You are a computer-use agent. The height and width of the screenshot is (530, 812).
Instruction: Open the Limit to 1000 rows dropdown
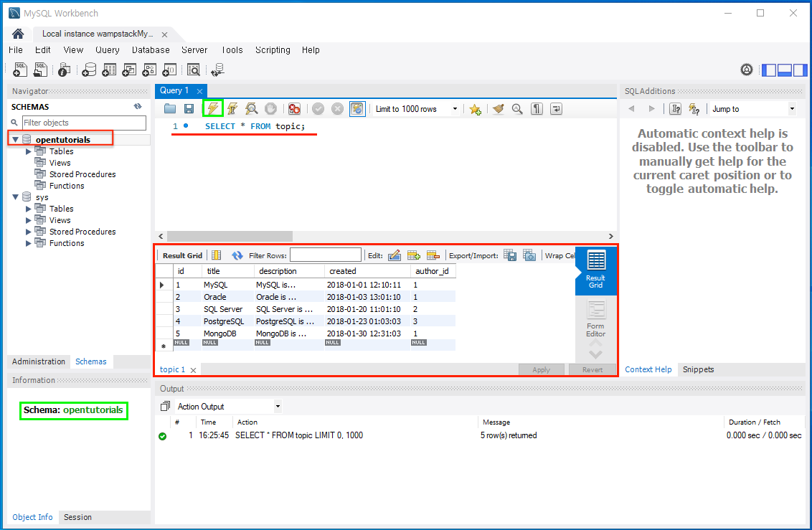(x=455, y=109)
